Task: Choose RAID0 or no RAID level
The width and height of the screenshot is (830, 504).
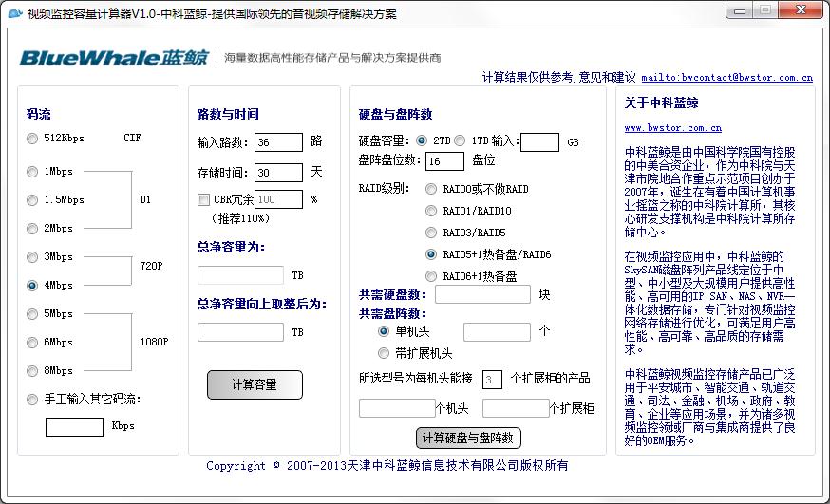Action: (432, 189)
